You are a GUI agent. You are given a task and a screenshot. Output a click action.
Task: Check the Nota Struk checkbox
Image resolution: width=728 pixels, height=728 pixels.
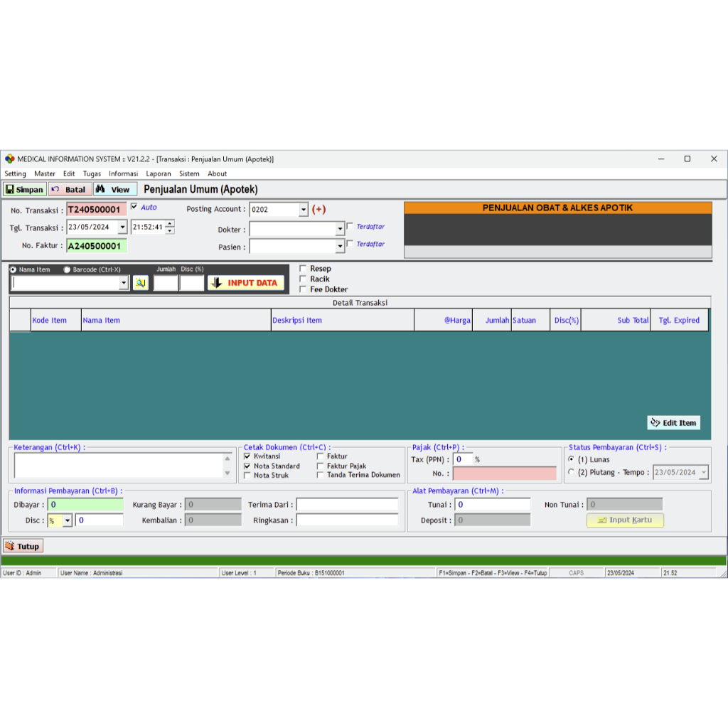[247, 476]
